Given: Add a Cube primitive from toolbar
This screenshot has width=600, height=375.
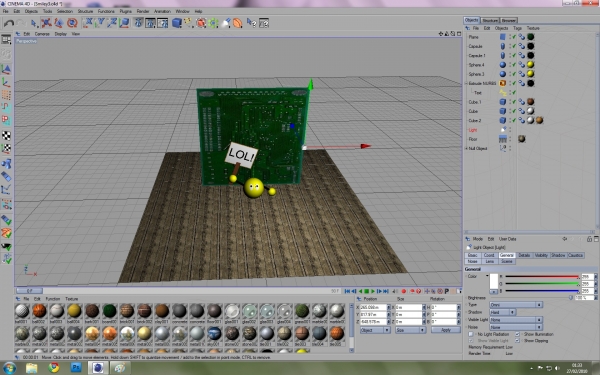Looking at the screenshot, I should (x=177, y=23).
